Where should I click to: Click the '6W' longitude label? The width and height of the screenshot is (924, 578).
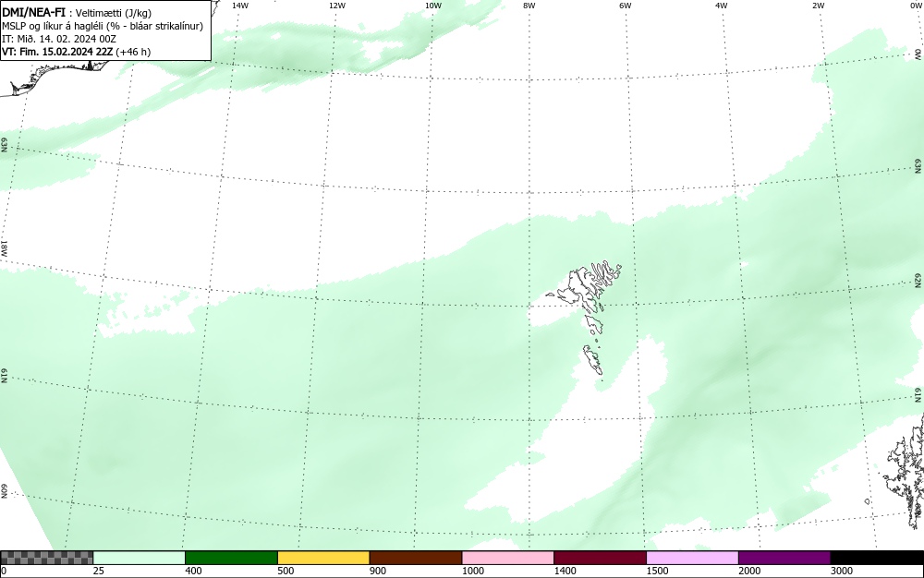pos(626,6)
